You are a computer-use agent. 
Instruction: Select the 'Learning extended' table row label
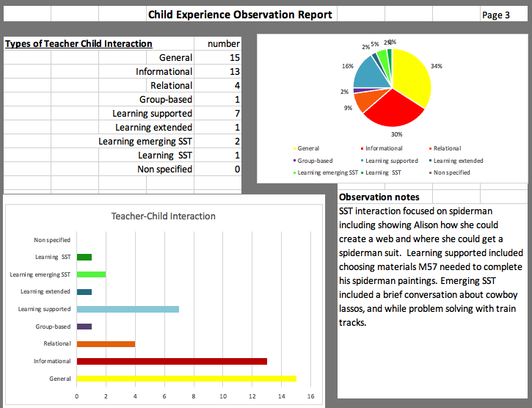tap(153, 127)
